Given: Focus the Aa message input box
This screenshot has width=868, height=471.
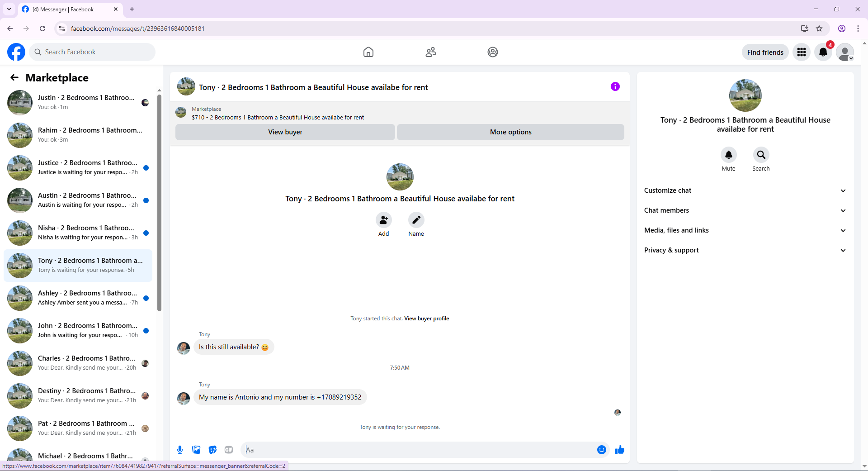Looking at the screenshot, I should 419,450.
